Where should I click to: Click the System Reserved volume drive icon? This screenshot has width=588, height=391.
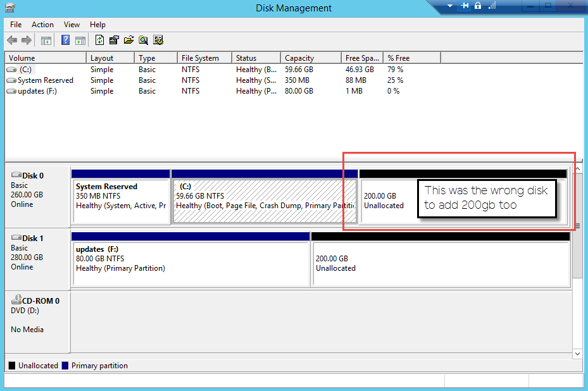(x=11, y=80)
